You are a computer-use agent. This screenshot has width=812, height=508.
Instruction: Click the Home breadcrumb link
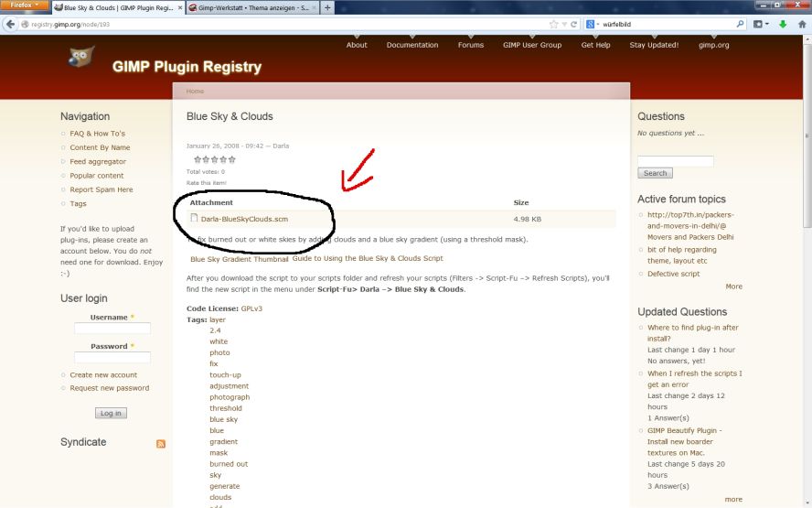pos(196,92)
